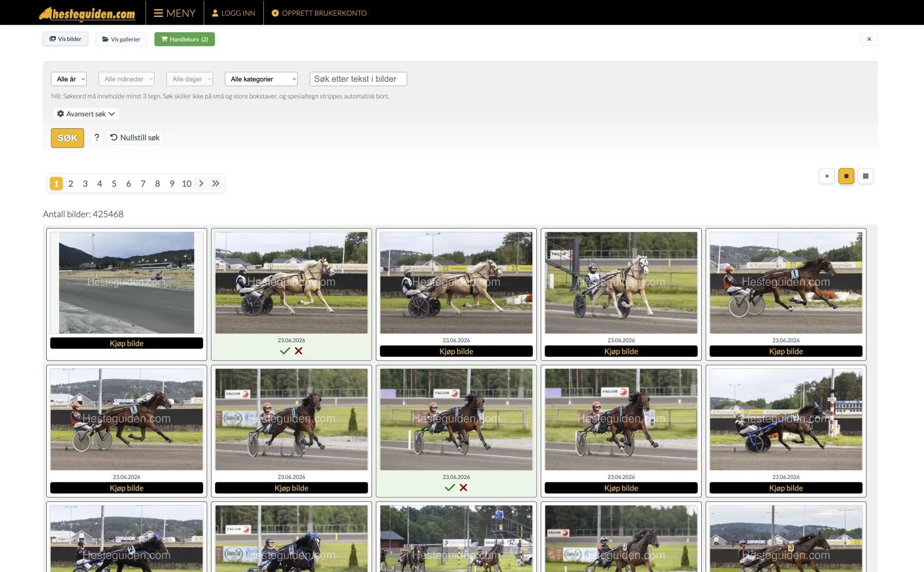The height and width of the screenshot is (572, 924).
Task: Open the empty racetrack thumbnail
Action: coord(127,283)
